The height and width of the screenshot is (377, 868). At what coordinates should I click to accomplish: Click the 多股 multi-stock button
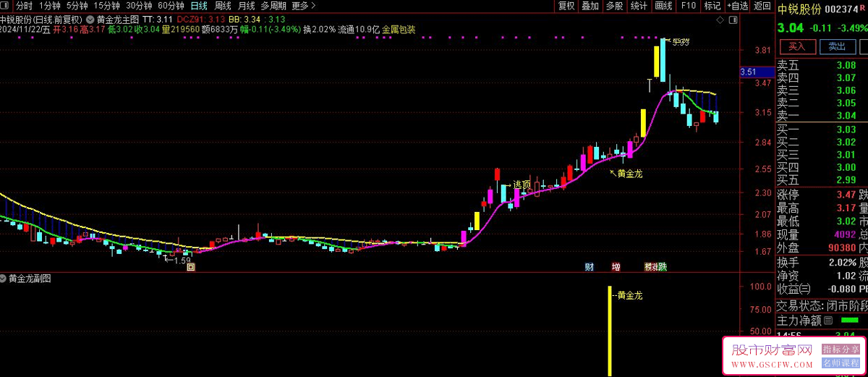point(614,6)
